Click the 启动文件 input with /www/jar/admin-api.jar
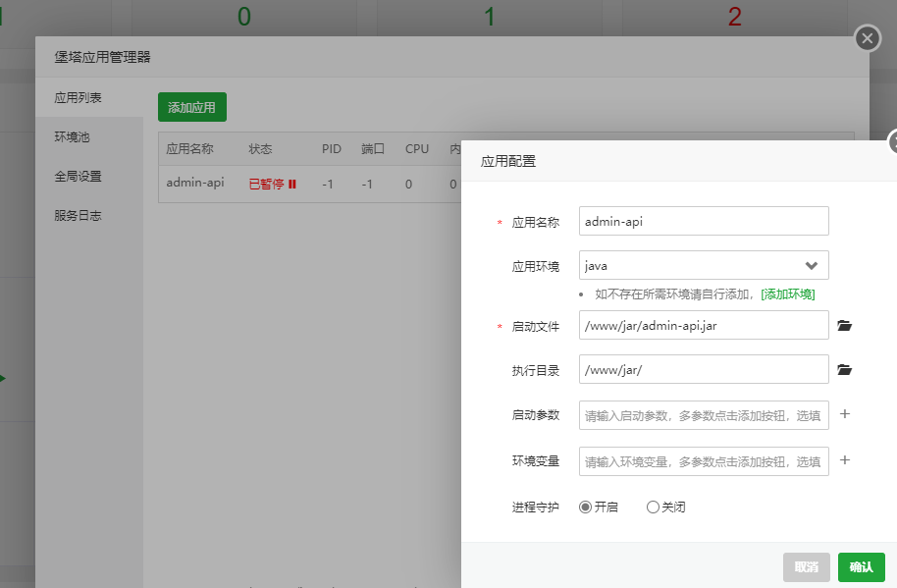The image size is (897, 588). 704,325
